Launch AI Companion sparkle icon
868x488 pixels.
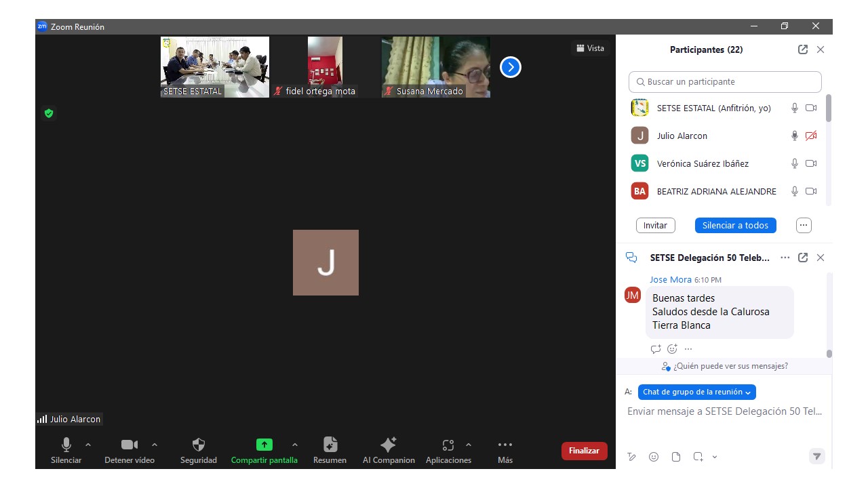389,445
